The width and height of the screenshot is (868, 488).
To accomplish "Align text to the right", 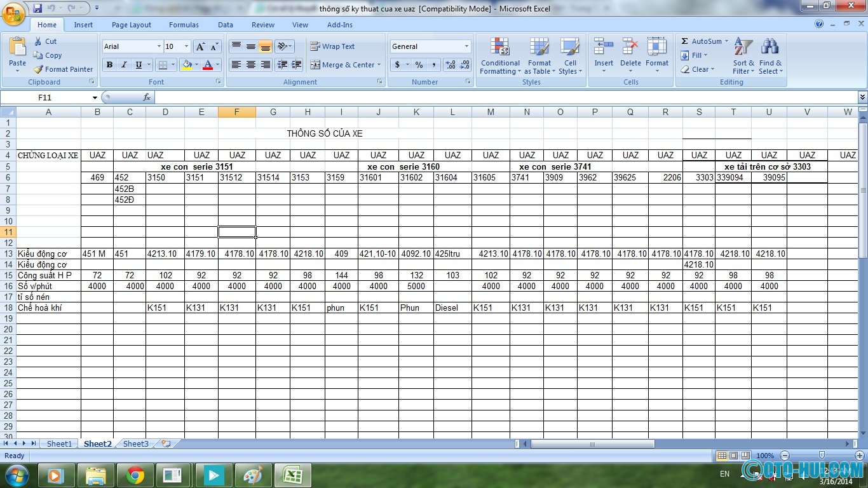I will (266, 65).
